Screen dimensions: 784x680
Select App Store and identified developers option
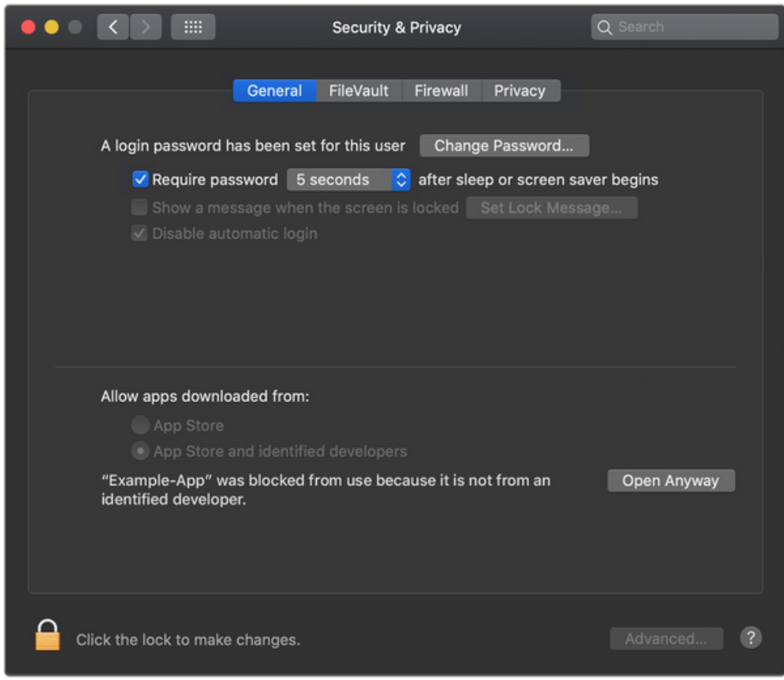click(x=140, y=451)
